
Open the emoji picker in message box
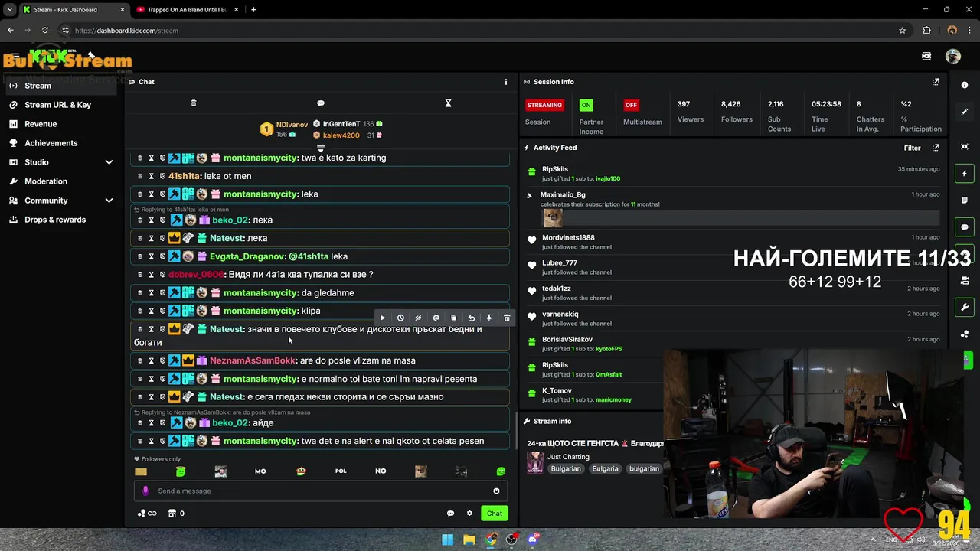click(496, 491)
